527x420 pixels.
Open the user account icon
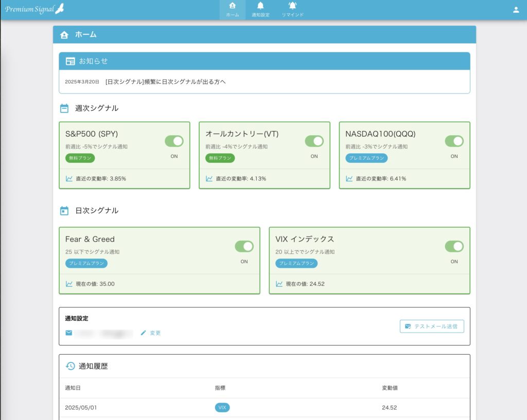point(516,10)
